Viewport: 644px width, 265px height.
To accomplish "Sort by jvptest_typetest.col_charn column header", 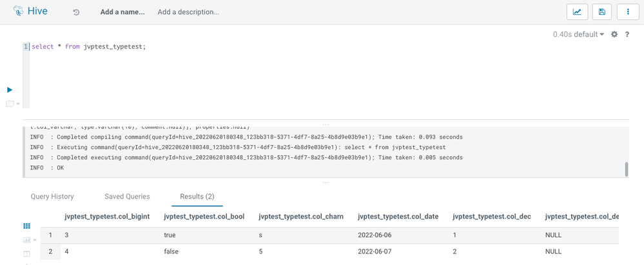I will coord(301,216).
